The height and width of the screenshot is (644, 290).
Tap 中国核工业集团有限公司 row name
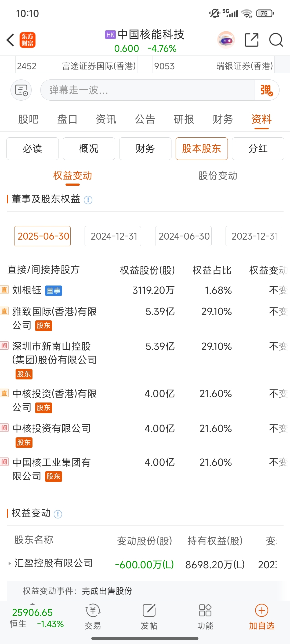(52, 469)
